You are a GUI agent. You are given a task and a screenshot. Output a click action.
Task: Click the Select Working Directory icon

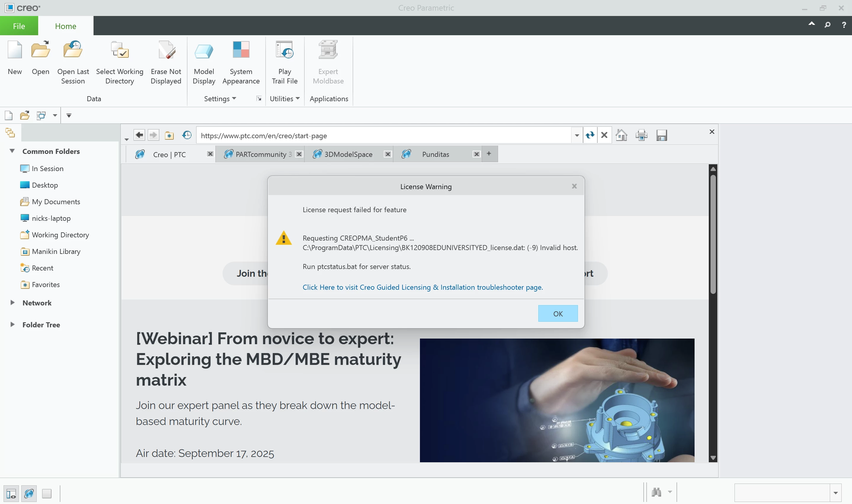click(120, 51)
